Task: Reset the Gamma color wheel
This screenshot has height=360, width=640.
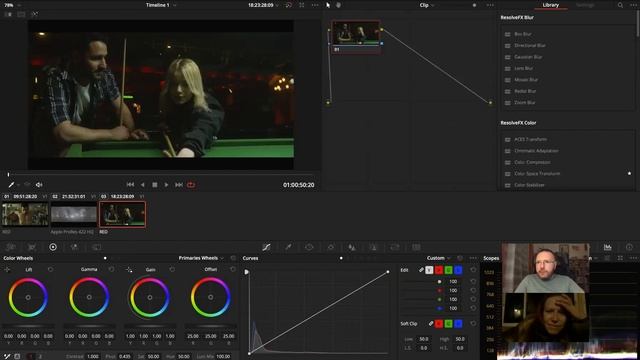Action: (x=111, y=269)
